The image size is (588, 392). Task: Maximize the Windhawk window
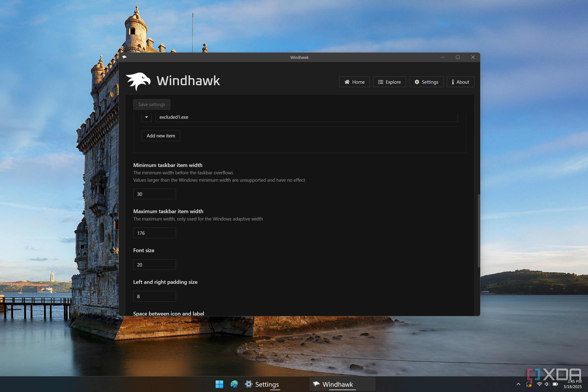(458, 57)
